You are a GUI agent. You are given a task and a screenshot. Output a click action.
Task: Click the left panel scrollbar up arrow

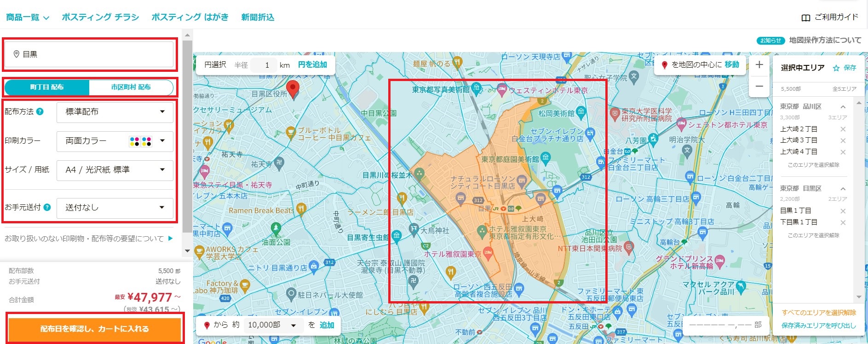coord(187,35)
